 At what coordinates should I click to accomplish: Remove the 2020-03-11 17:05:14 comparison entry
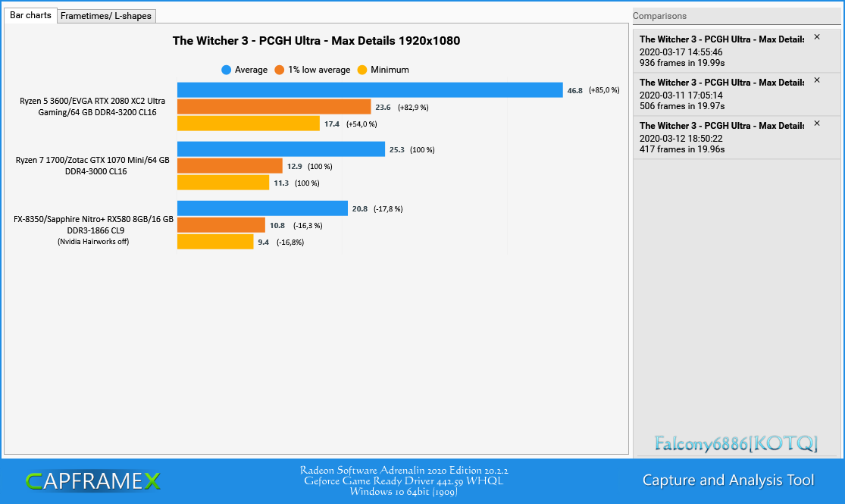[817, 80]
